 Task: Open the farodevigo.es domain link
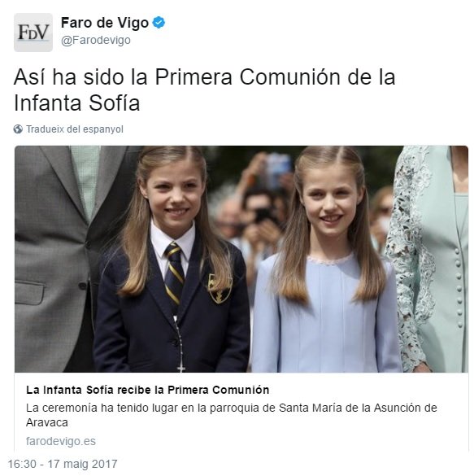61,441
